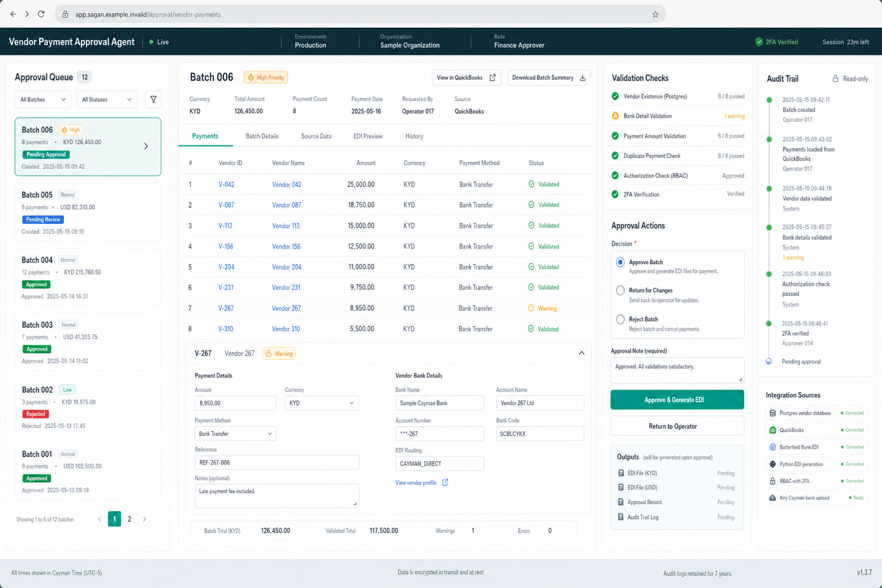Click View in QuickBooks button

pos(466,78)
